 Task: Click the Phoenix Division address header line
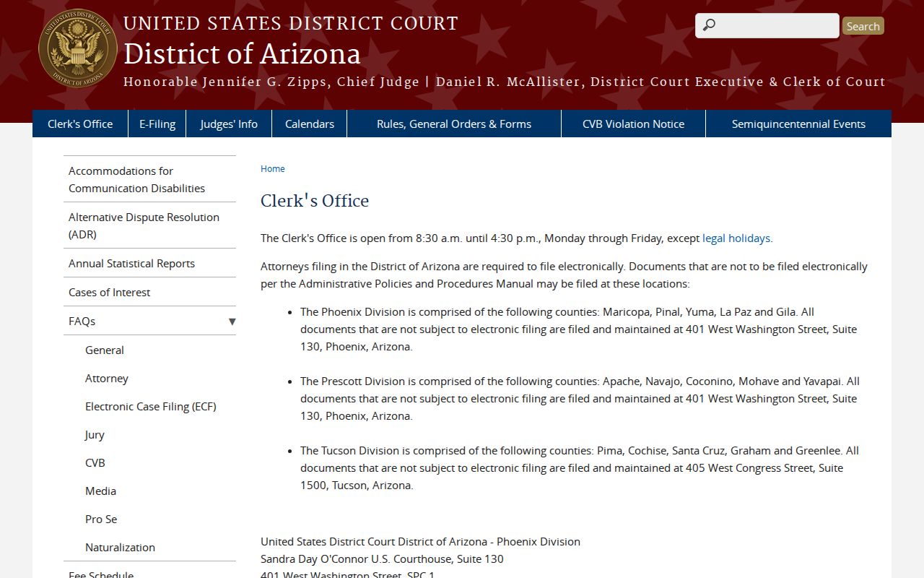click(x=420, y=541)
